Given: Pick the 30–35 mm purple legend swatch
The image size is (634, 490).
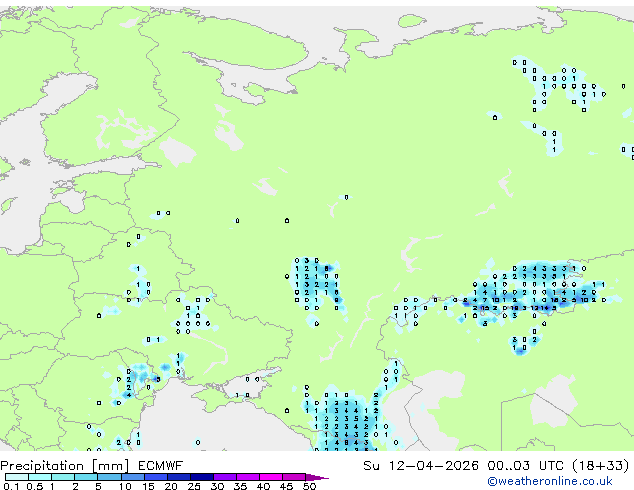Looking at the screenshot, I should (x=225, y=477).
